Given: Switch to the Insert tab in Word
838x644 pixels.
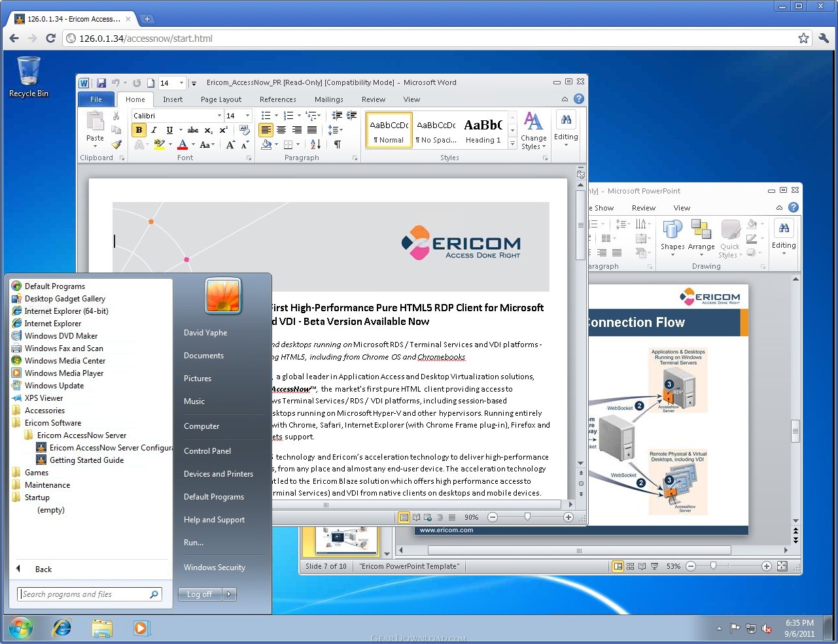Looking at the screenshot, I should point(173,99).
